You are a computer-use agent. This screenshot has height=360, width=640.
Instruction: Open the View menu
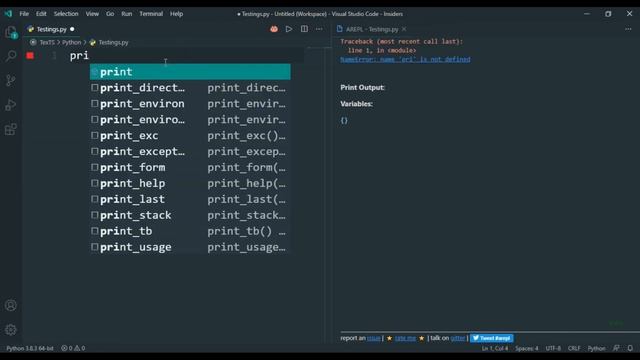coord(92,13)
